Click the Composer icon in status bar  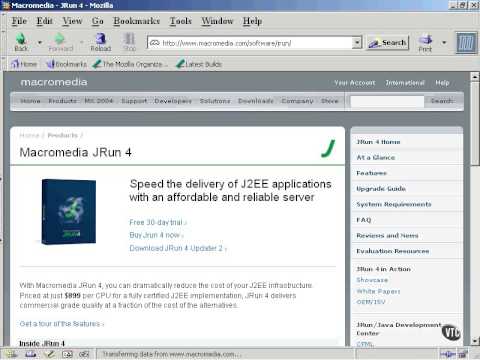point(49,354)
